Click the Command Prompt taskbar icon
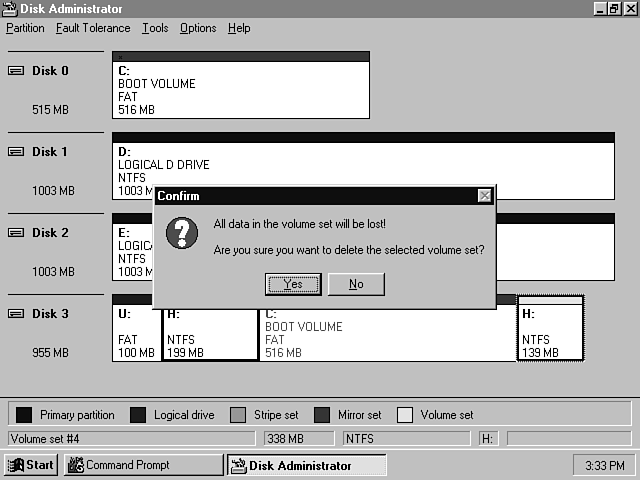The width and height of the screenshot is (640, 480). click(x=76, y=465)
